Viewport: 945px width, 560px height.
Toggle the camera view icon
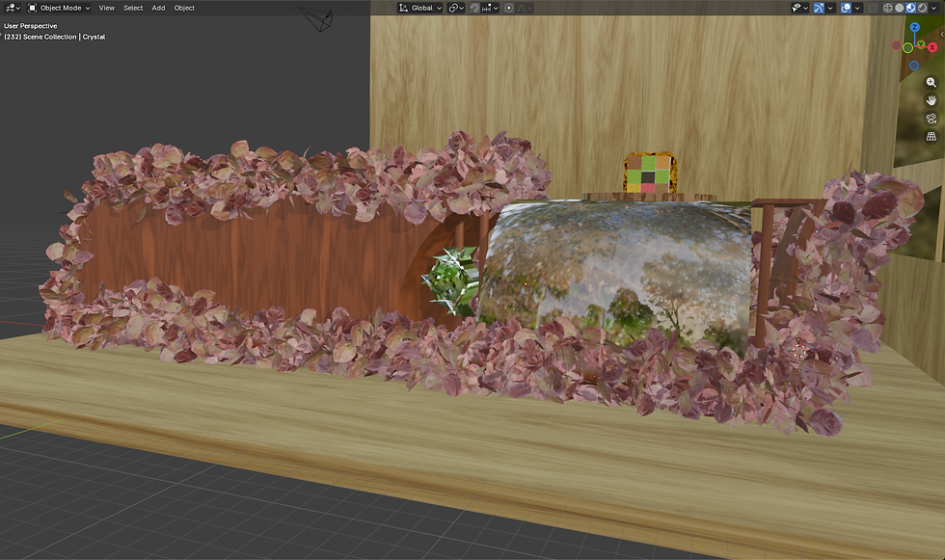pyautogui.click(x=931, y=119)
